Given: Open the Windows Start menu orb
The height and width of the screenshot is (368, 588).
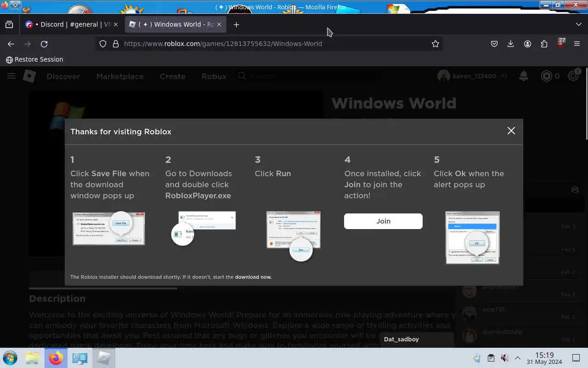Looking at the screenshot, I should pyautogui.click(x=10, y=358).
